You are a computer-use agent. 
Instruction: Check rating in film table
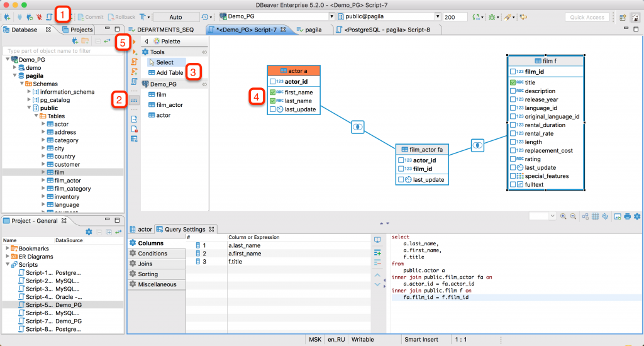click(513, 159)
